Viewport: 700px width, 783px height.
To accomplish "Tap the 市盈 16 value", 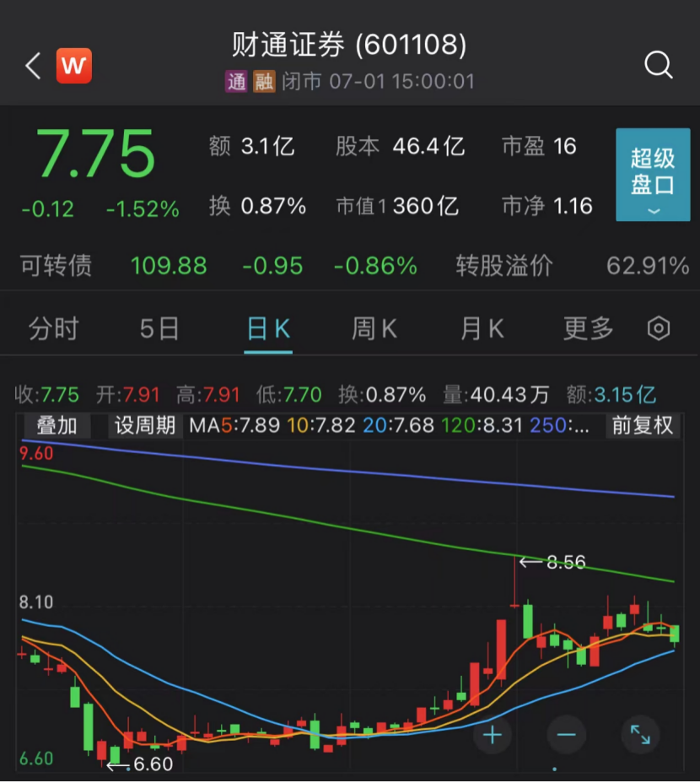I will (539, 147).
